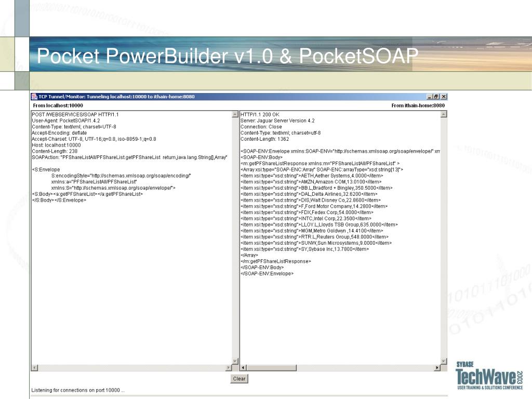This screenshot has height=399, width=532.
Task: Click the INTC Intel Corp item row
Action: click(x=306, y=219)
